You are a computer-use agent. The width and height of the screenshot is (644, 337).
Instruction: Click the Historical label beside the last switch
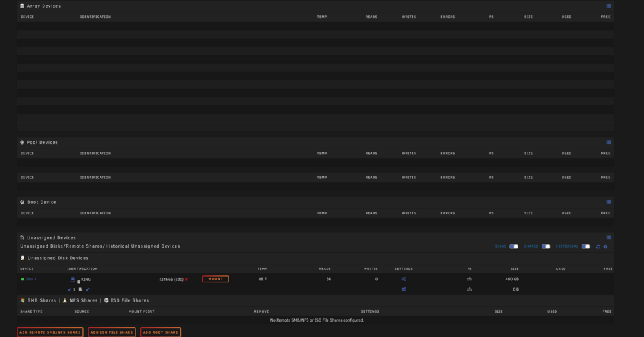click(x=567, y=247)
